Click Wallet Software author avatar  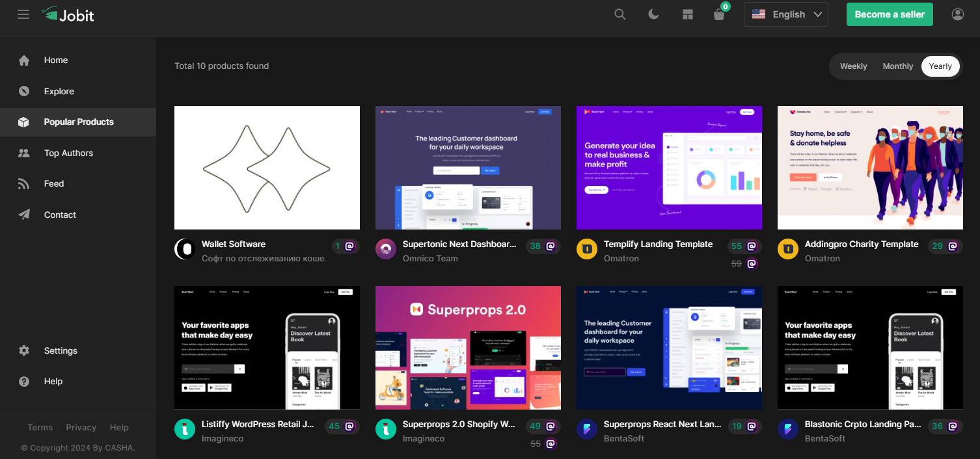pyautogui.click(x=185, y=249)
